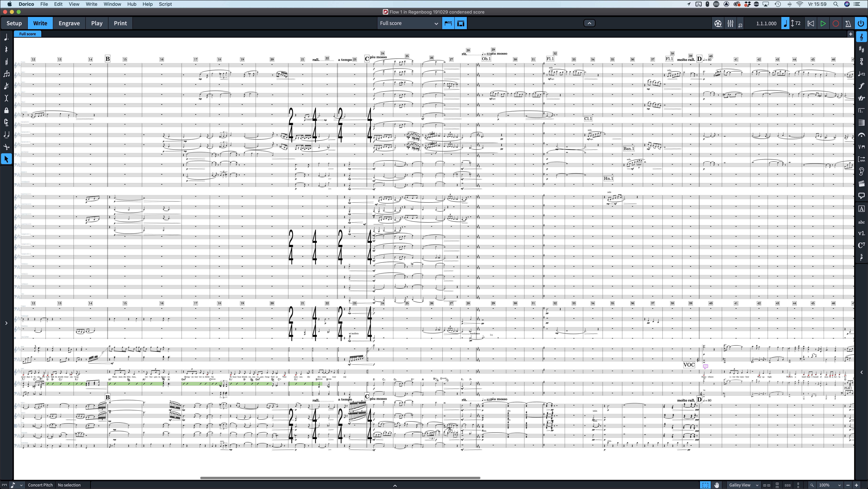The image size is (868, 489).
Task: Open the repeat structures panel
Action: tap(861, 110)
